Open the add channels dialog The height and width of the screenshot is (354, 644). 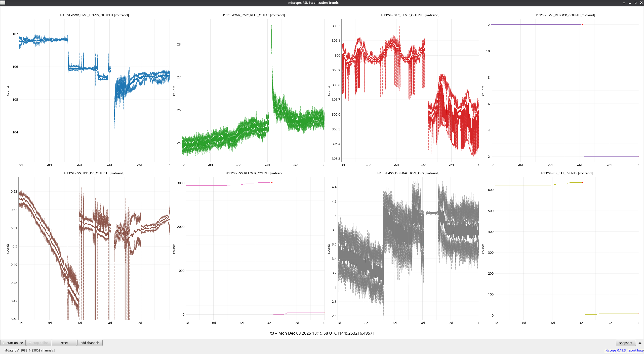tap(90, 343)
